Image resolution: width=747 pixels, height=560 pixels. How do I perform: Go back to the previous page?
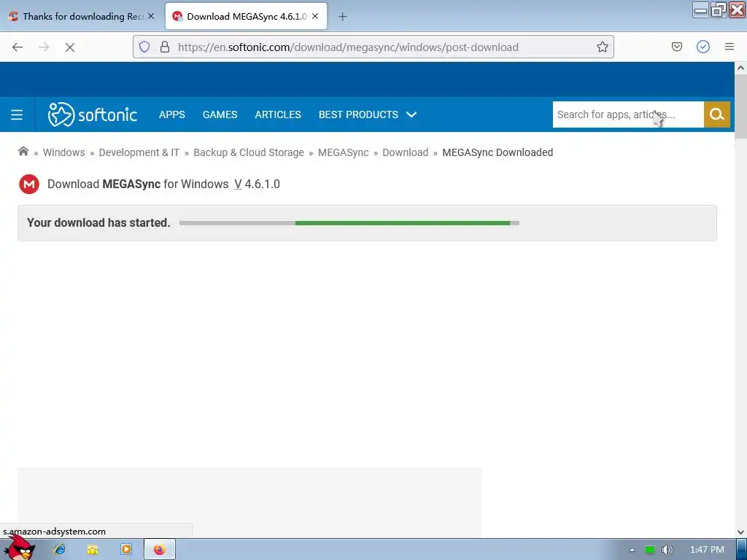pyautogui.click(x=18, y=47)
